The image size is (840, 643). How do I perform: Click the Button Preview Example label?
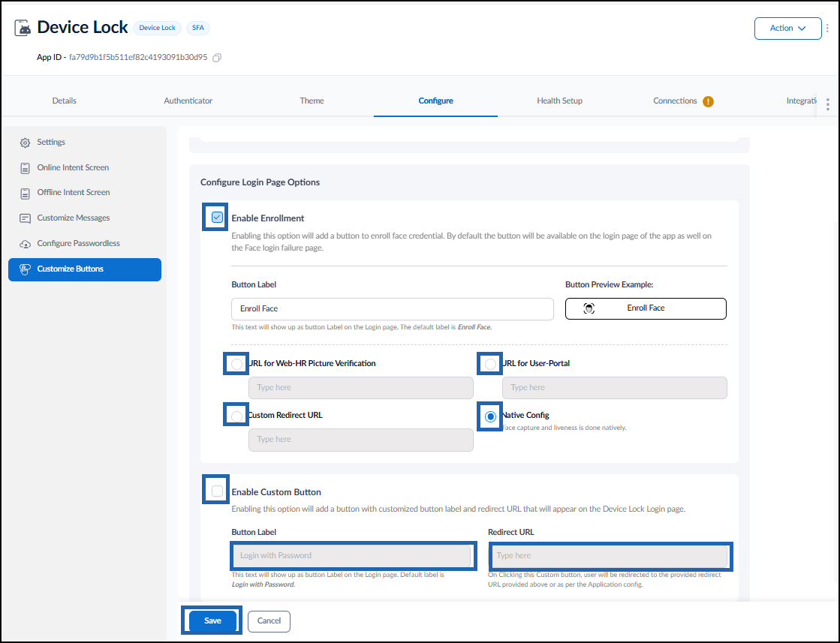click(609, 284)
